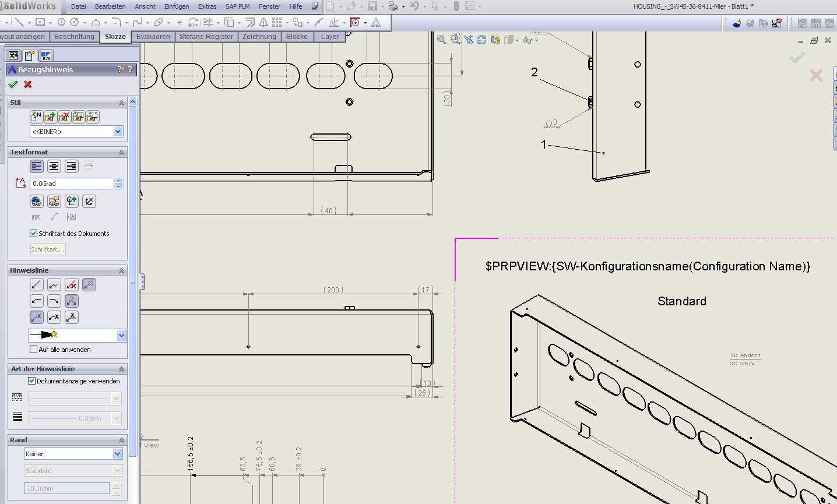Open the Hilfe menu

(296, 6)
